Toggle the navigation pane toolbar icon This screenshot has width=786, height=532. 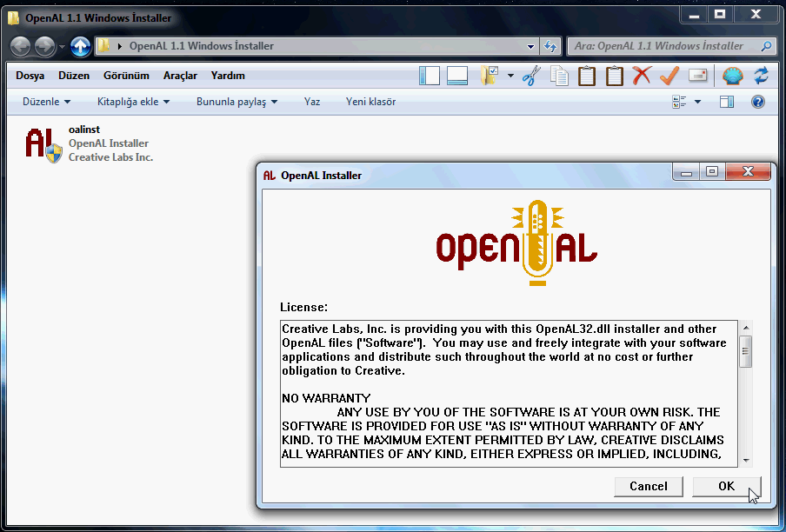click(430, 76)
